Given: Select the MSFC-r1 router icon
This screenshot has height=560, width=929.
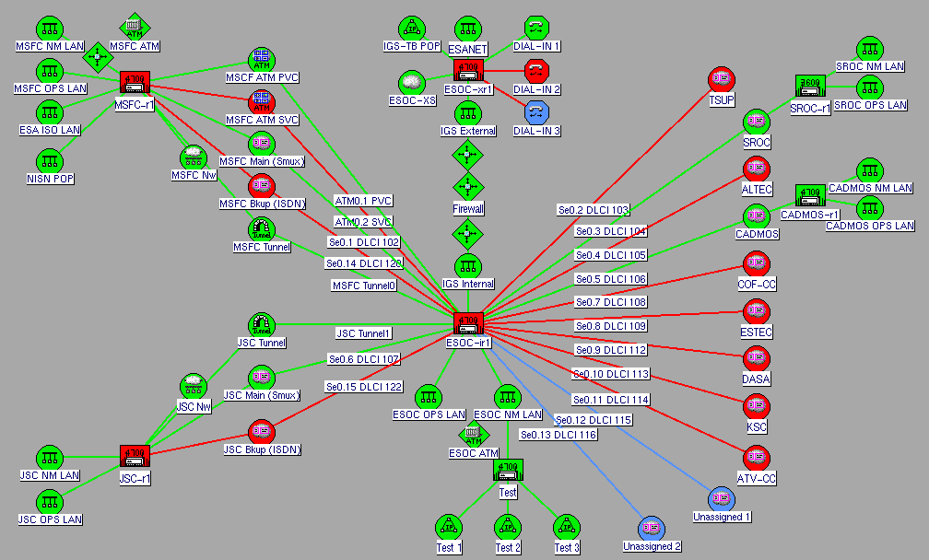Looking at the screenshot, I should 135,82.
